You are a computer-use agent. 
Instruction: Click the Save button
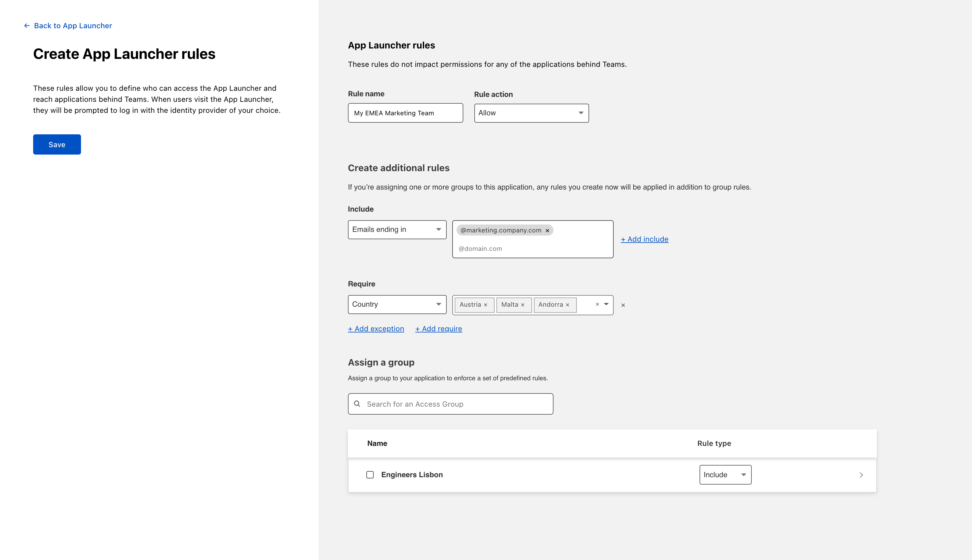click(57, 145)
